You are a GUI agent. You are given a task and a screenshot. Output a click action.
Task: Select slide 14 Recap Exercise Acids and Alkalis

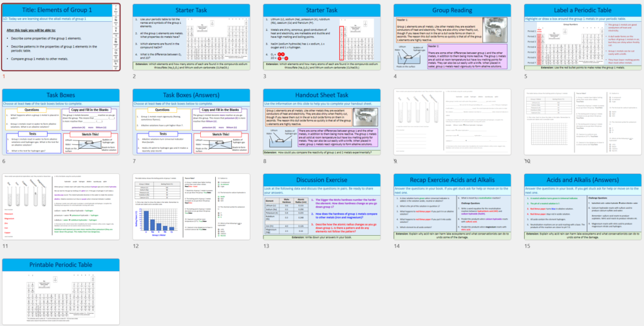[x=452, y=207]
